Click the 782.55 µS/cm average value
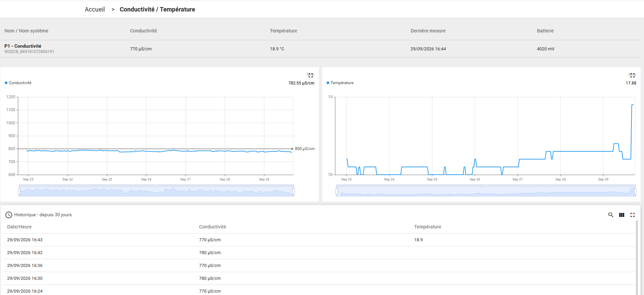Image resolution: width=644 pixels, height=295 pixels. (301, 83)
